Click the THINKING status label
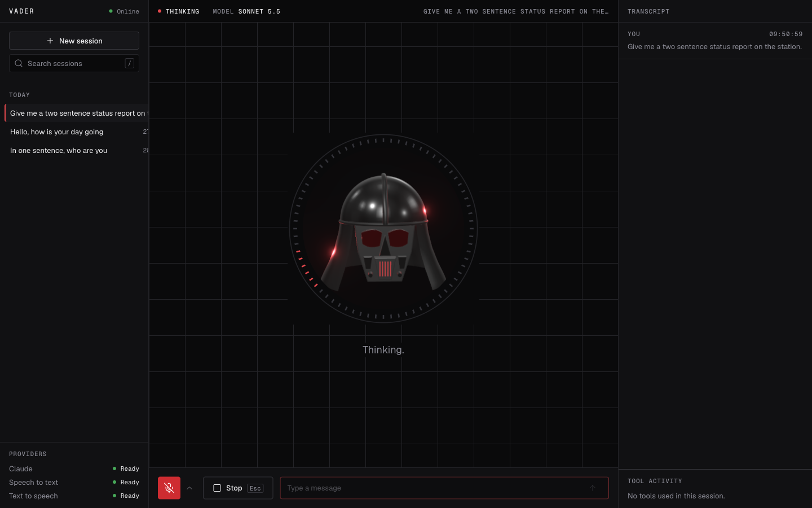The image size is (812, 508). [x=179, y=11]
